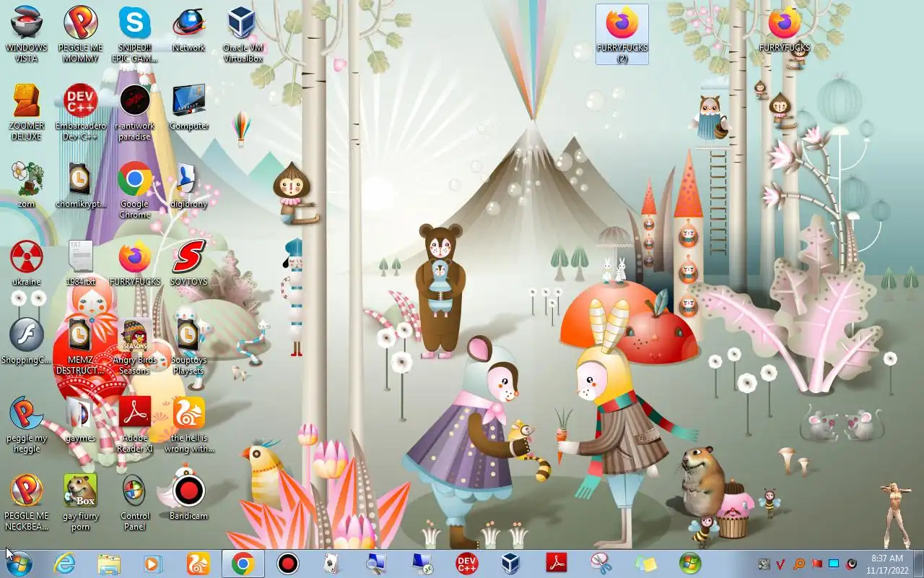Open the 1984.txt text file
Screen dimensions: 924x578
tap(81, 262)
